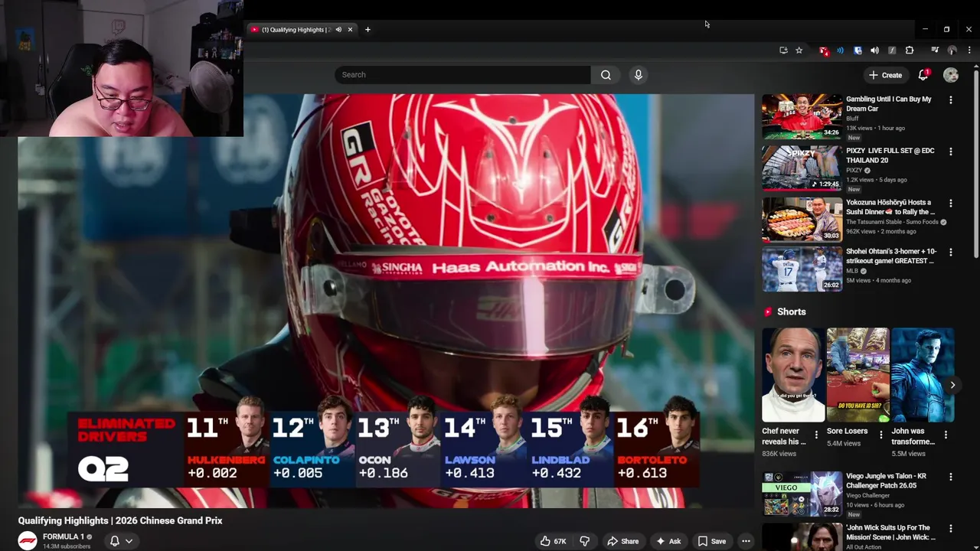The image size is (980, 551).
Task: Click the install app icon in address bar
Action: [x=783, y=51]
